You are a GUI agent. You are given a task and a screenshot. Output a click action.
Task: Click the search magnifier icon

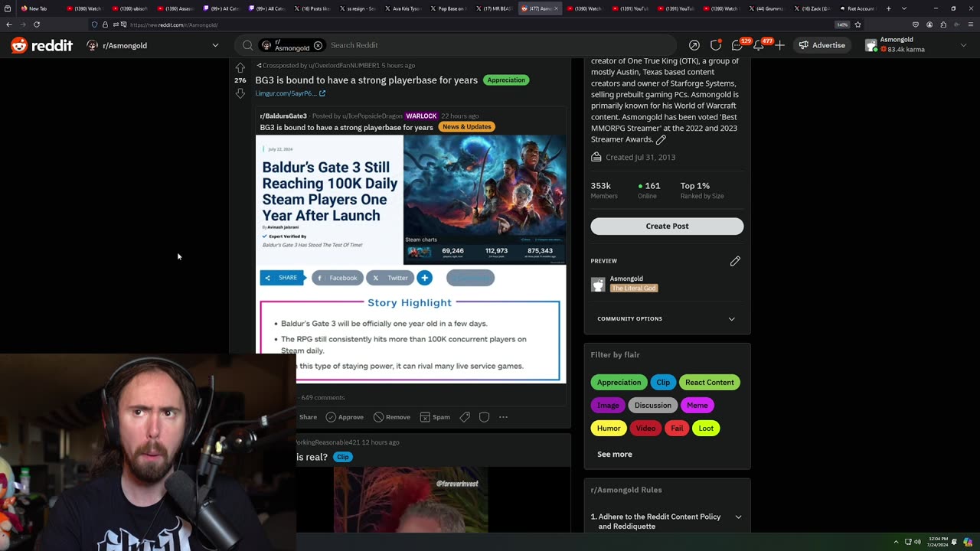(x=247, y=45)
